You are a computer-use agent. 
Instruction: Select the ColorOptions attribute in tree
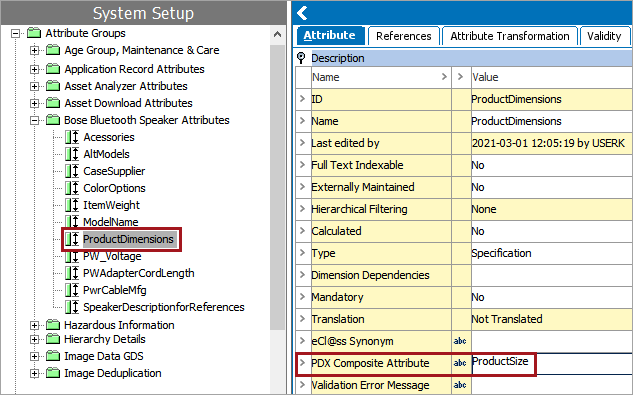click(114, 188)
